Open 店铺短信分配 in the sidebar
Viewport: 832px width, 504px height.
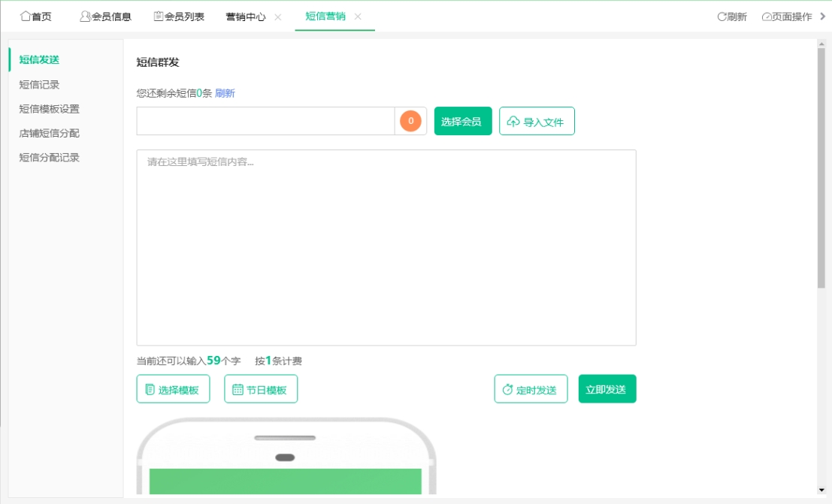(50, 133)
